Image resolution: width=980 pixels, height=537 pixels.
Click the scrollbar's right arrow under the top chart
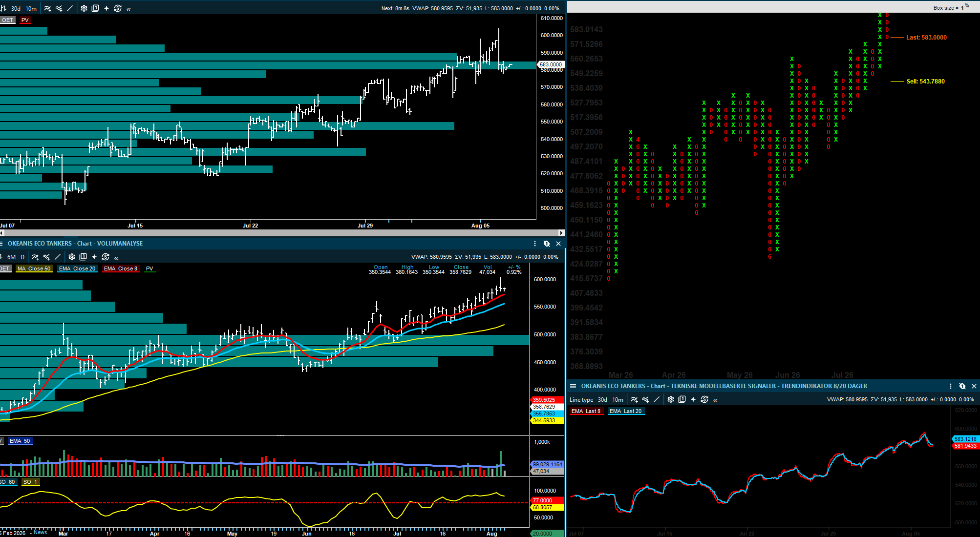point(562,233)
